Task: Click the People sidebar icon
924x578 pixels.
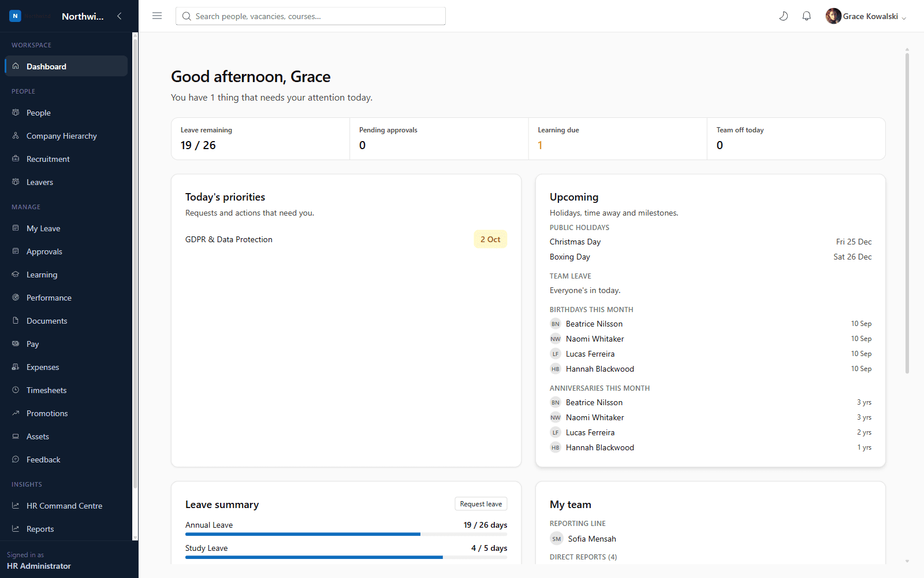Action: point(16,113)
